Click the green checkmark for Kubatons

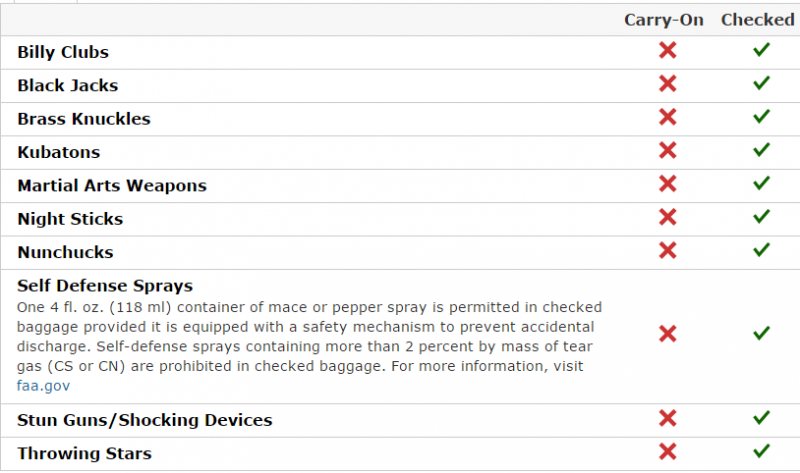(x=761, y=151)
